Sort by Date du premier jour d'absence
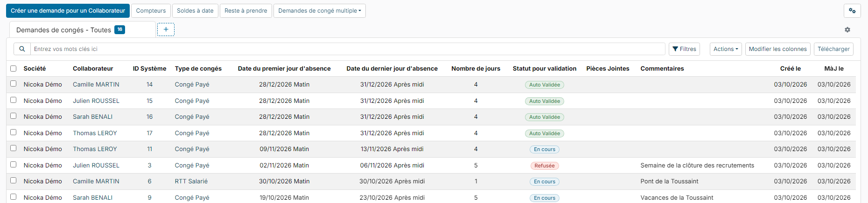 (284, 69)
